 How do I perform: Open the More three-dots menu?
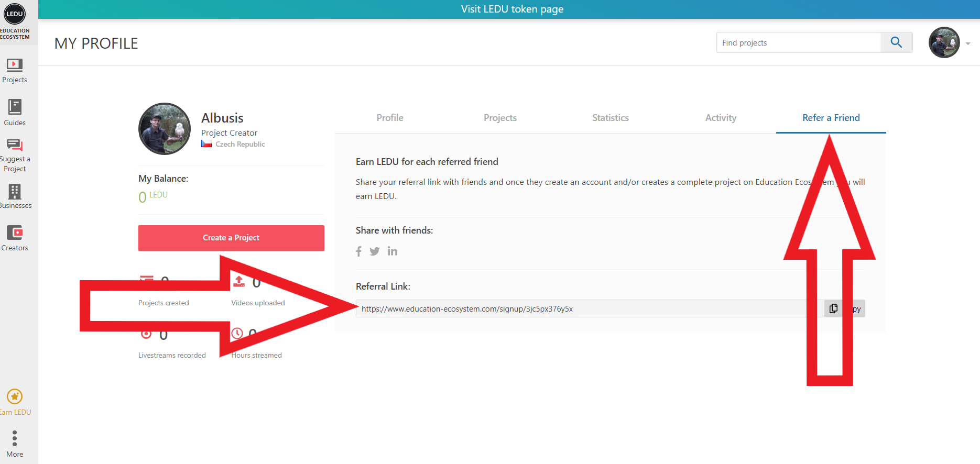[x=15, y=438]
